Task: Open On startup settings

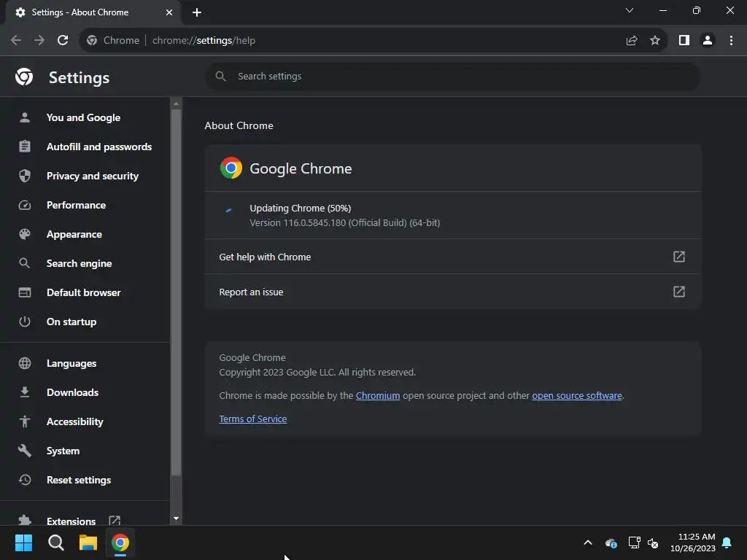Action: 71,322
